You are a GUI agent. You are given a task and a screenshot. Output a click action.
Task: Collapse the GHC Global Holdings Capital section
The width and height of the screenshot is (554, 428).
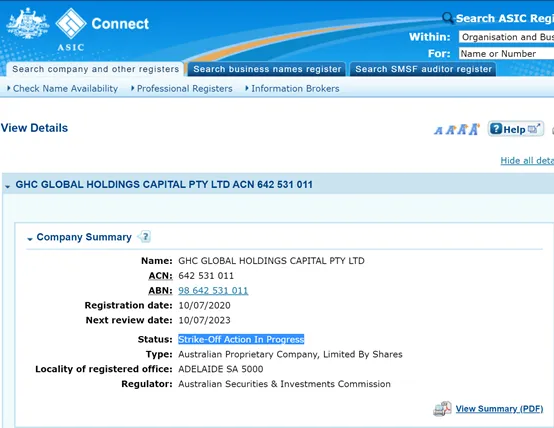(7, 186)
